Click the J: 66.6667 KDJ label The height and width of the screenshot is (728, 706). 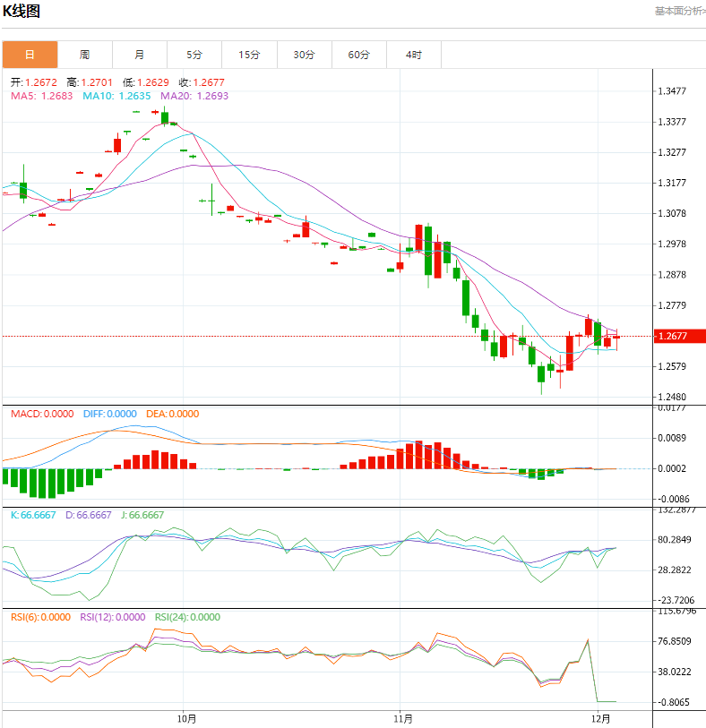coord(142,515)
